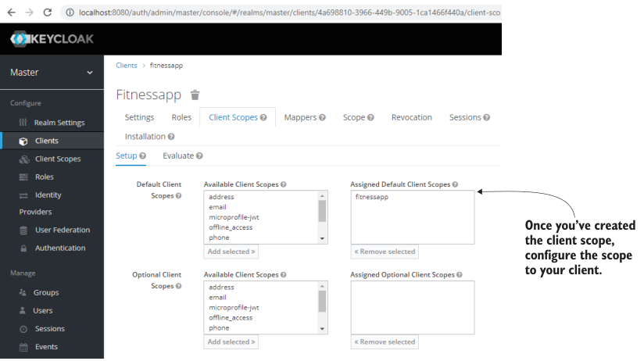This screenshot has width=644, height=361.
Task: Click the Realm Settings sliders icon
Action: (x=23, y=123)
